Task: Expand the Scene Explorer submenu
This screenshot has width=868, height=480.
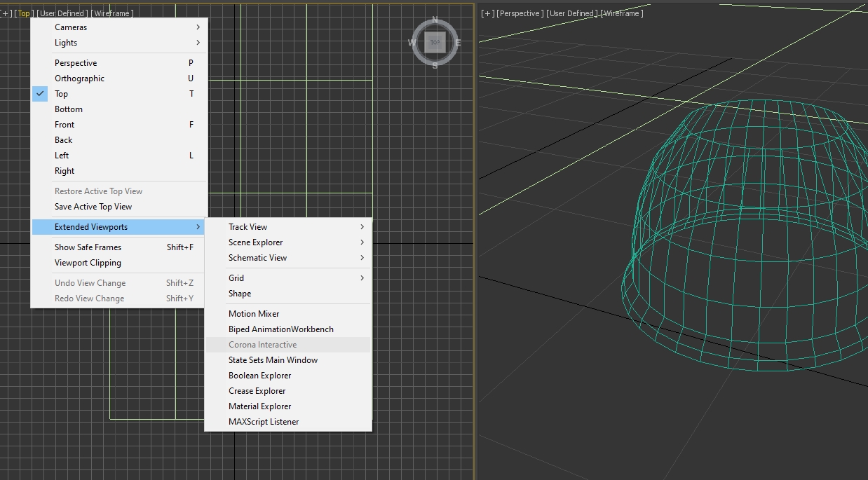Action: point(288,242)
